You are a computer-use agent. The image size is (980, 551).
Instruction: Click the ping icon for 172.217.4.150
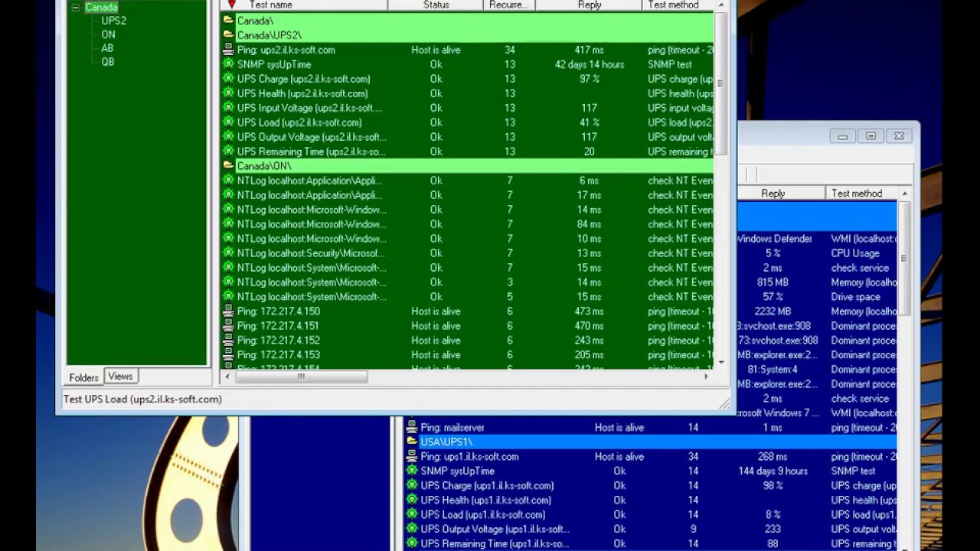(228, 311)
